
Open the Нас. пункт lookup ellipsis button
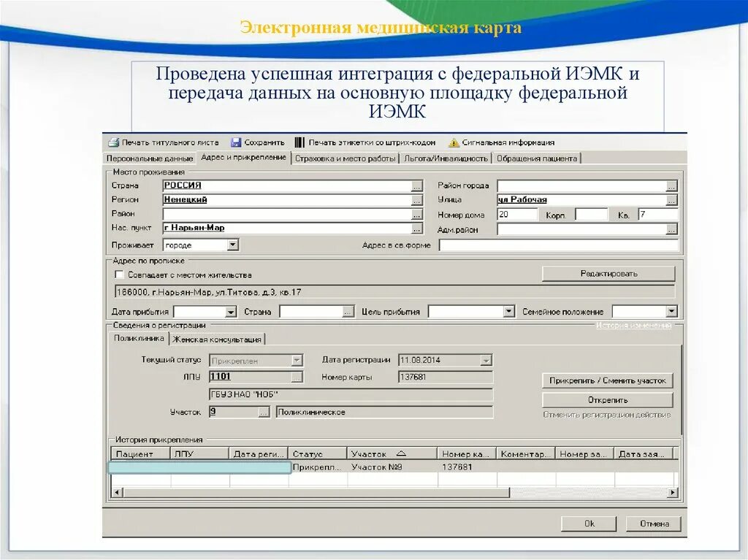[416, 229]
